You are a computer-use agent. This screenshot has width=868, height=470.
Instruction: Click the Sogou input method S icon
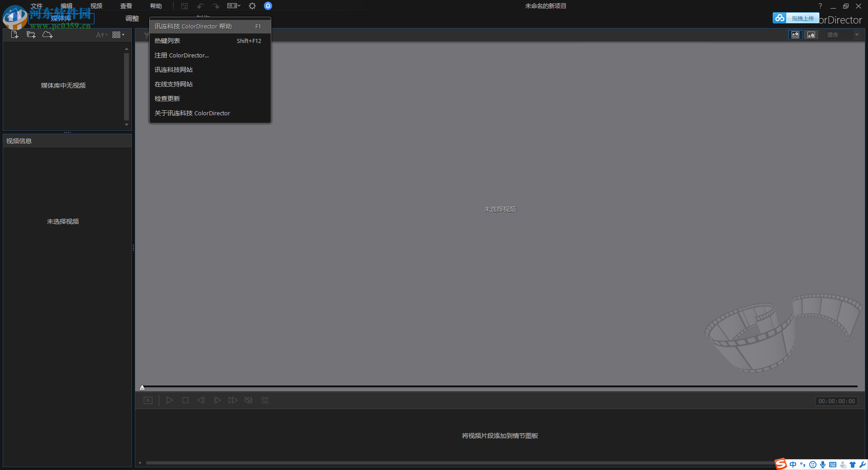click(x=781, y=464)
